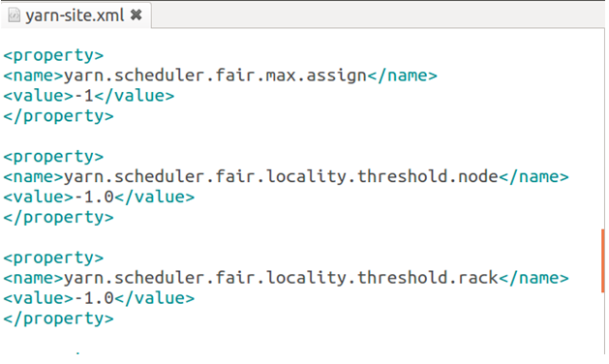Click closing name tag after max.assign

(403, 76)
